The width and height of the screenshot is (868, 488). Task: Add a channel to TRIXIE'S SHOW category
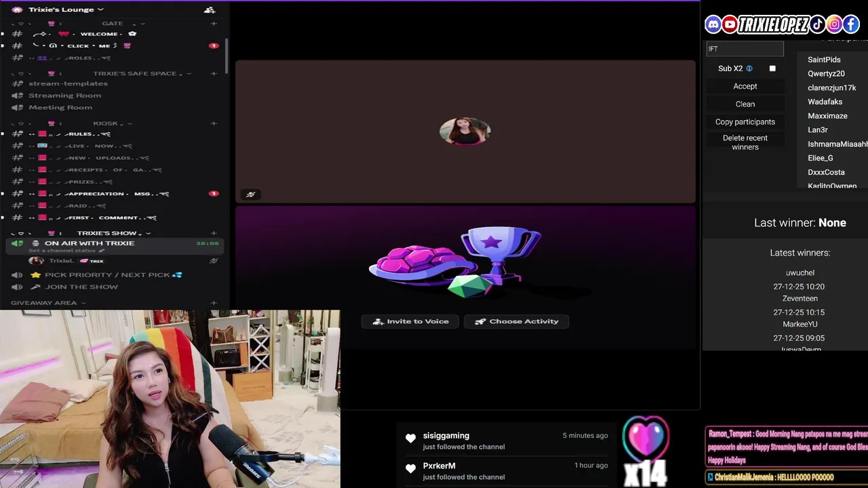pos(214,233)
